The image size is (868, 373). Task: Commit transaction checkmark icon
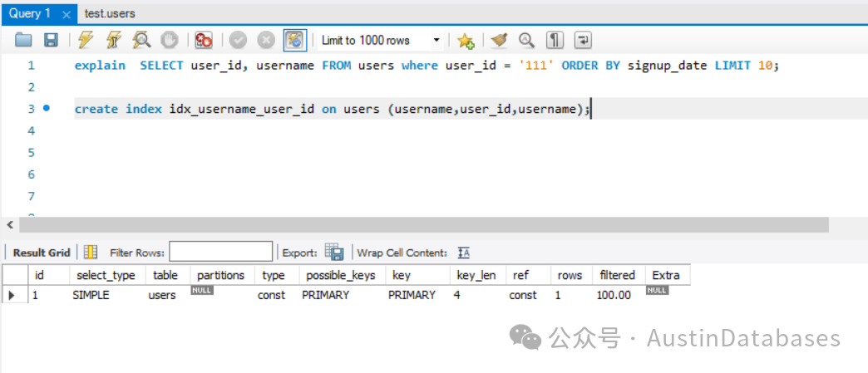(x=238, y=40)
